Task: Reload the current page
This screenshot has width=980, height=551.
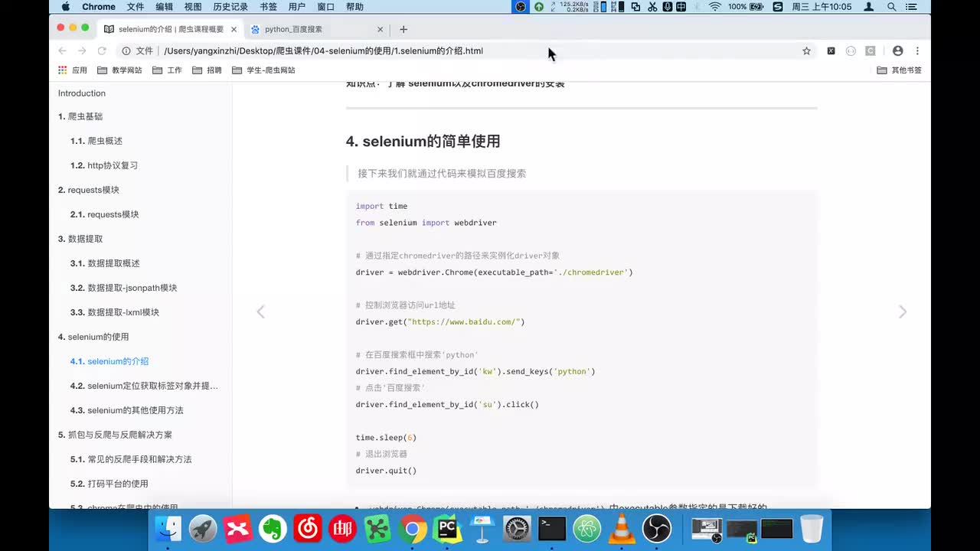Action: [x=102, y=51]
